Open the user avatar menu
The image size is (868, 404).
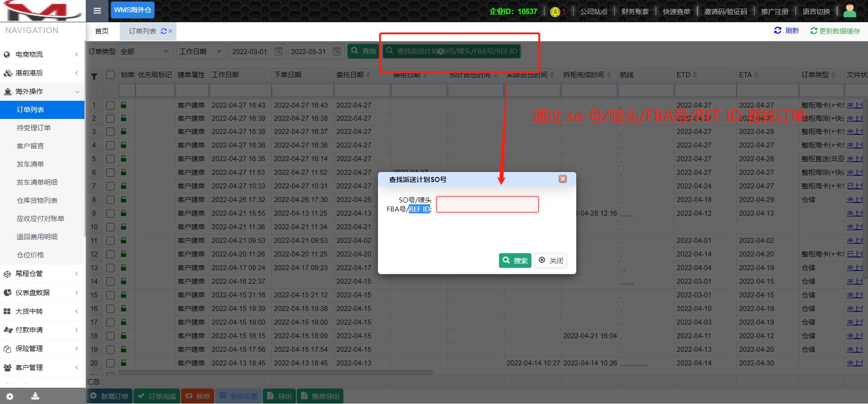850,10
